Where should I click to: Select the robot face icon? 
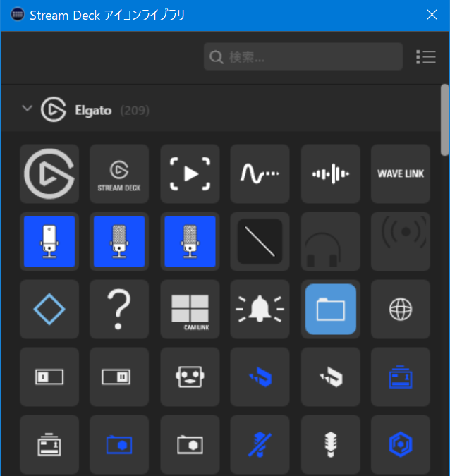[190, 377]
